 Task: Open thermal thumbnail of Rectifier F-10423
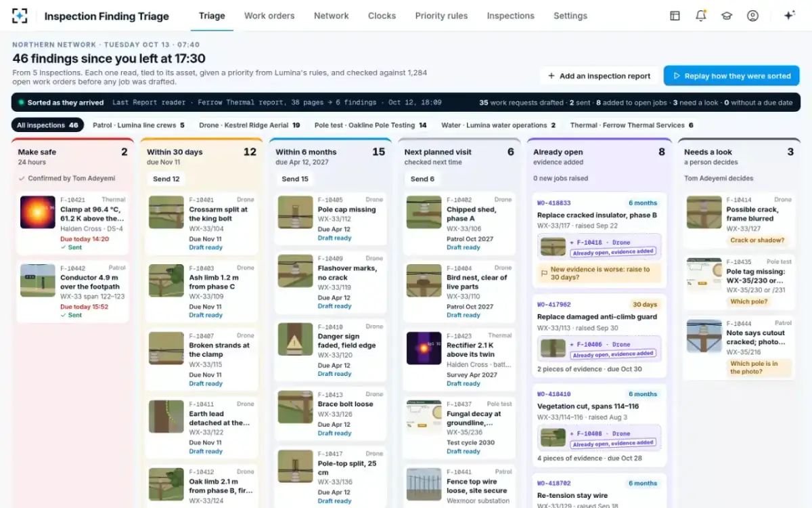424,348
